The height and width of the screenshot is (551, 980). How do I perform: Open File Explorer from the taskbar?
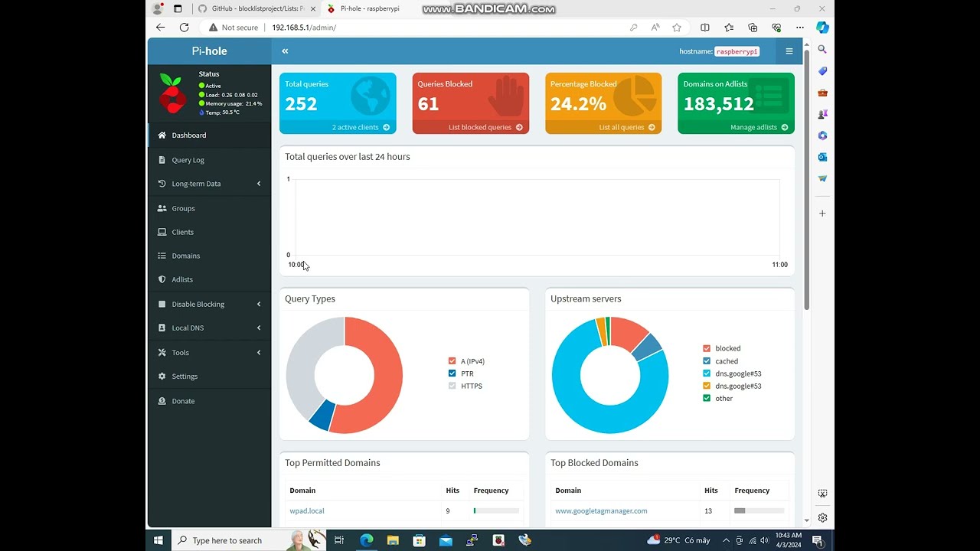[393, 540]
